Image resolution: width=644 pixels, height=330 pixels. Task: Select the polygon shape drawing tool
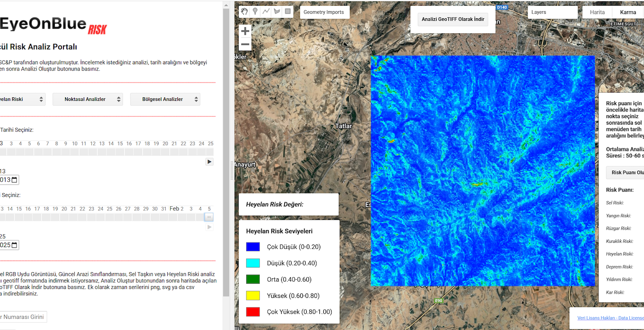pos(277,12)
